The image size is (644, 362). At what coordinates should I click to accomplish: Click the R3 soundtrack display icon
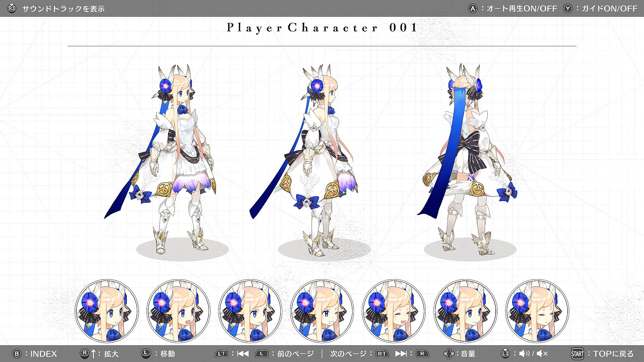click(x=12, y=8)
